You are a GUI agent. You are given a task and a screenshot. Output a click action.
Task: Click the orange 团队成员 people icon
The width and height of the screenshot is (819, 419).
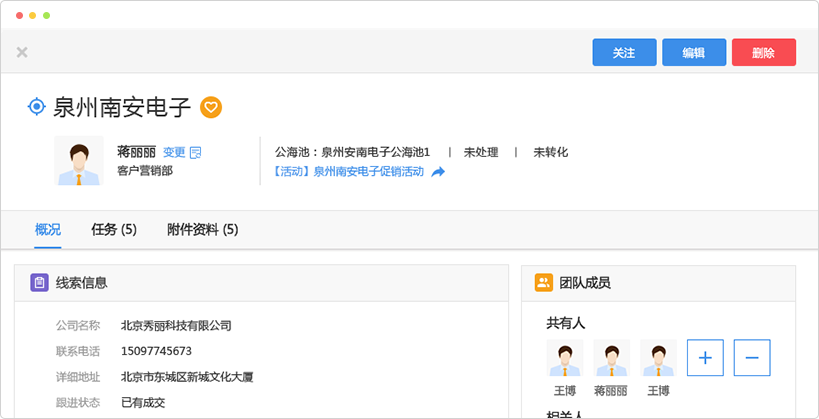[x=544, y=283]
